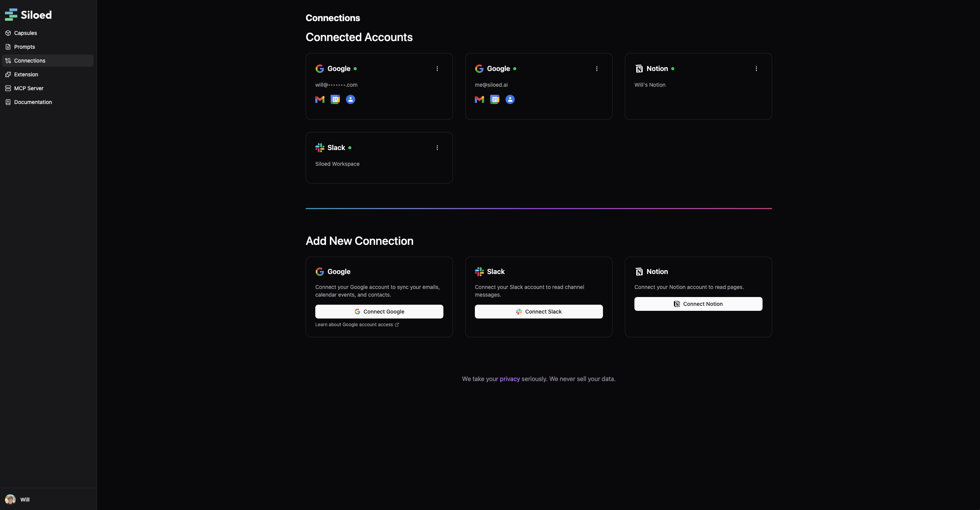Navigate to MCP Server in the sidebar
980x510 pixels.
point(29,88)
